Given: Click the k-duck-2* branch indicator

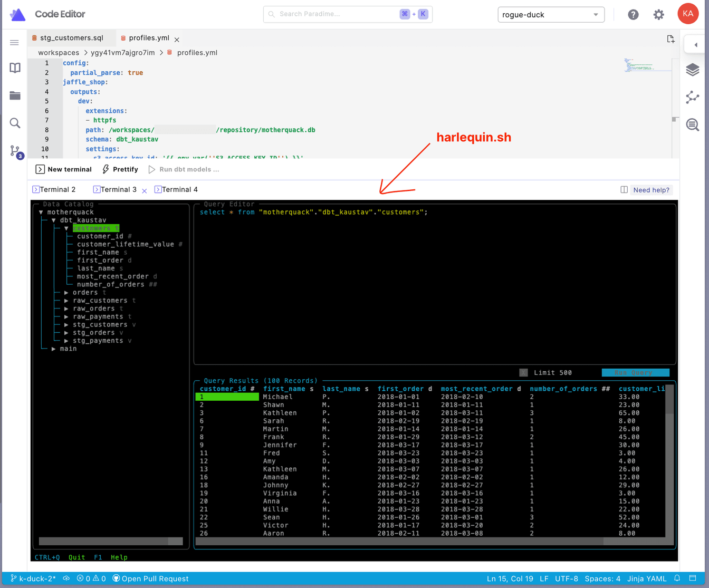Looking at the screenshot, I should (33, 579).
